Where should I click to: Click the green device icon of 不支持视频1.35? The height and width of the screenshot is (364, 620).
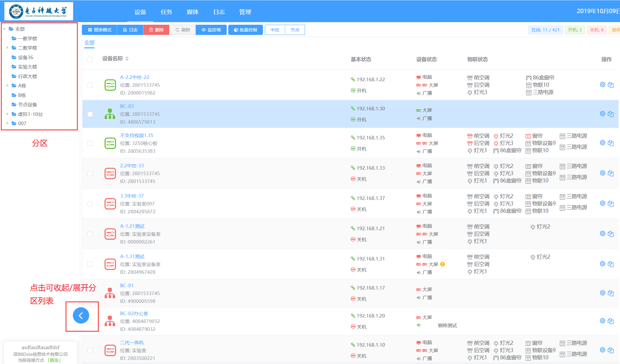[x=110, y=143]
